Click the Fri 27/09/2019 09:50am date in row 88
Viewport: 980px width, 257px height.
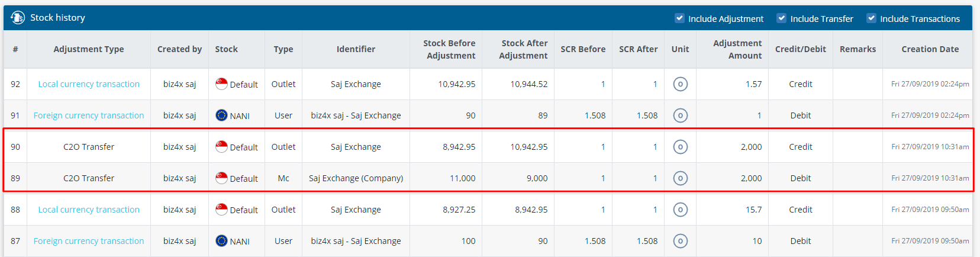pyautogui.click(x=930, y=210)
